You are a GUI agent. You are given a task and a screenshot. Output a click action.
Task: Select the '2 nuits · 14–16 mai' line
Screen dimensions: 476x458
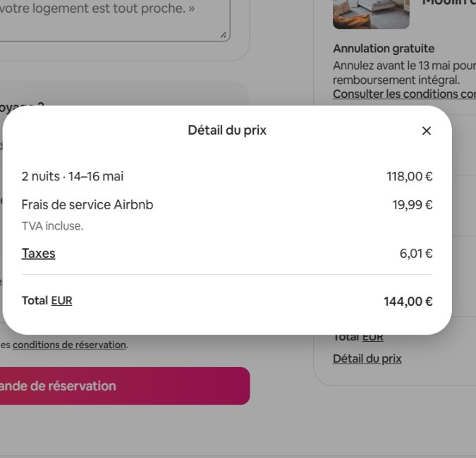tap(73, 176)
